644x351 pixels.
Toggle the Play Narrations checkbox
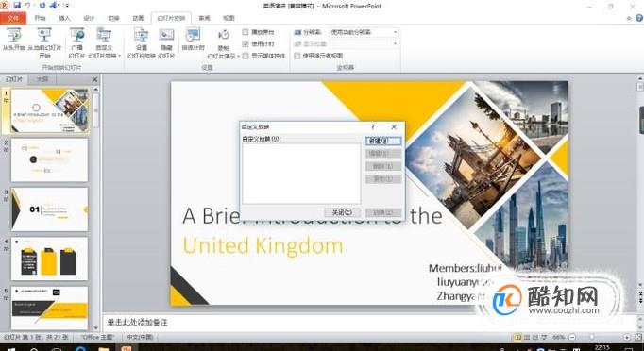246,32
